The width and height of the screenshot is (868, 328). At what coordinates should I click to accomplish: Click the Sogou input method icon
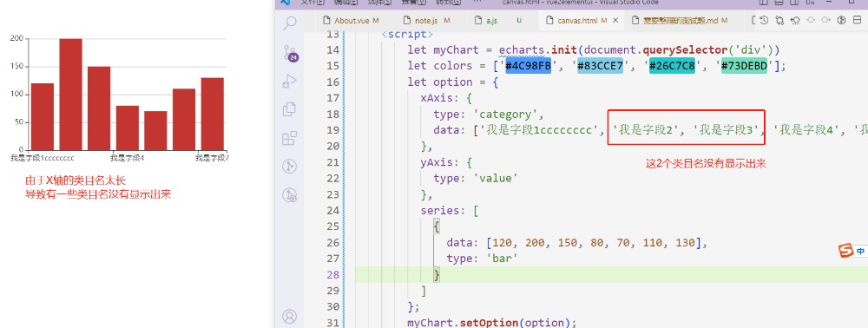[845, 251]
